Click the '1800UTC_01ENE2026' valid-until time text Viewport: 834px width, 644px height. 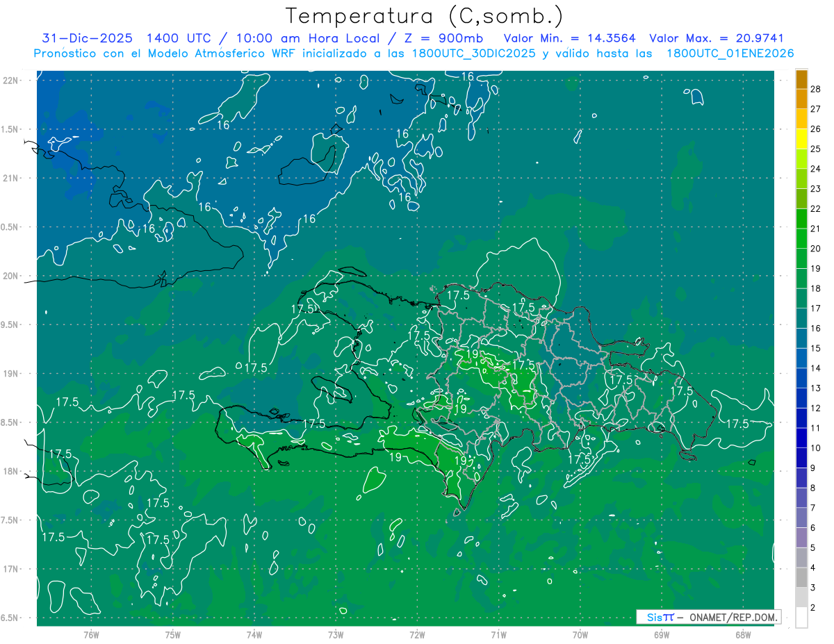730,53
